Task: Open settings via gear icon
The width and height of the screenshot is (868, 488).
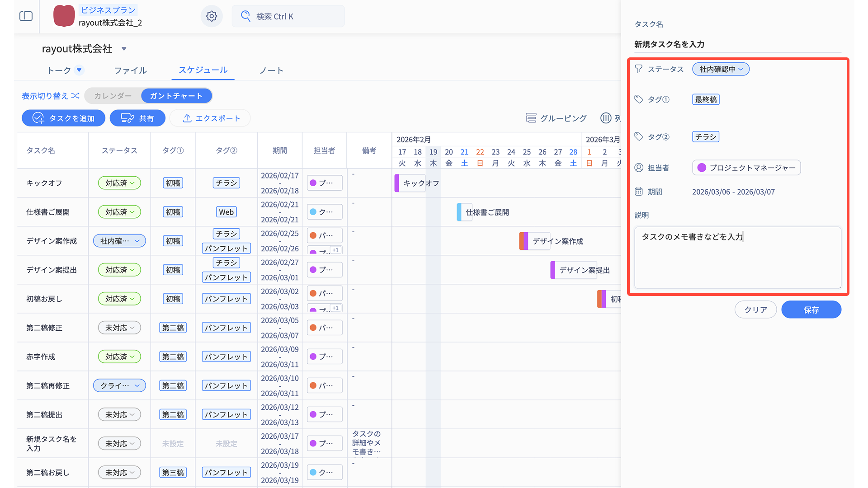Action: point(212,16)
